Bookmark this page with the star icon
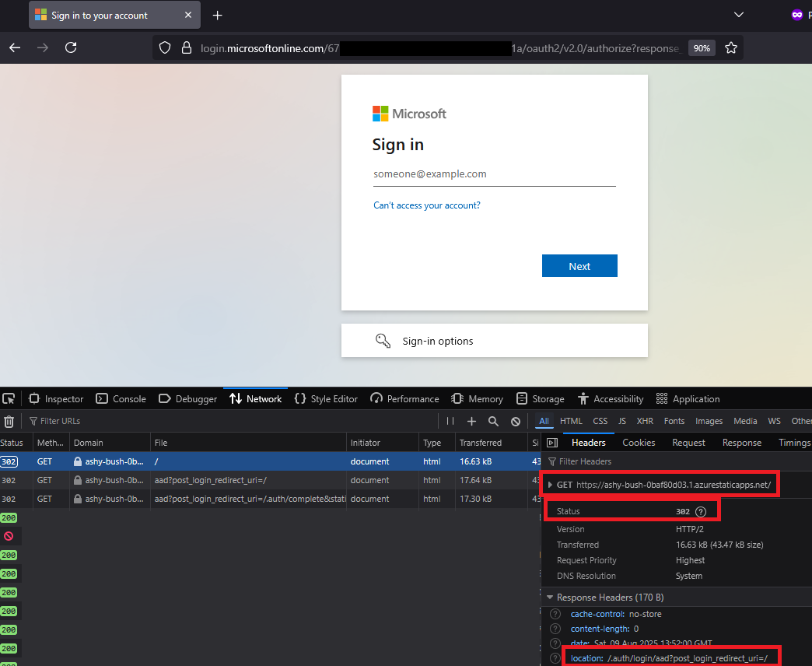The width and height of the screenshot is (812, 666). point(730,48)
